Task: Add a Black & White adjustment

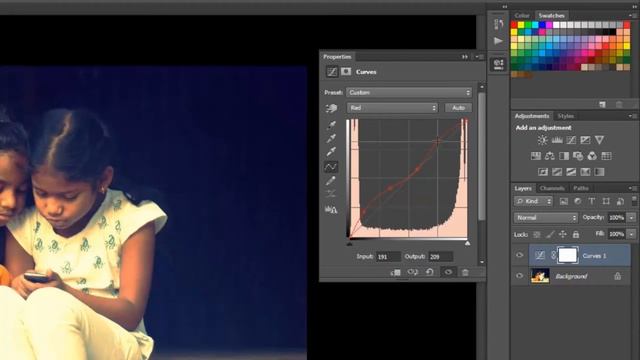Action: 564,156
